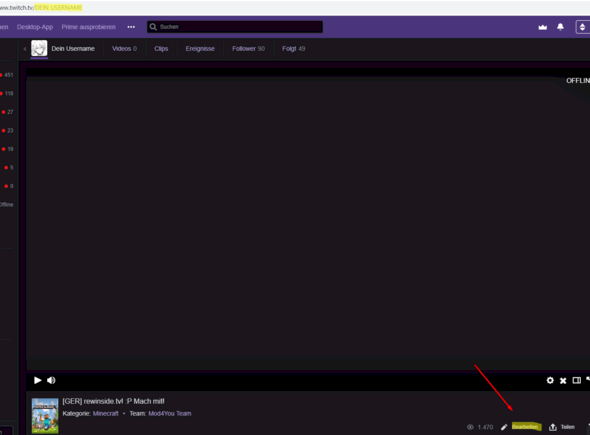The width and height of the screenshot is (590, 435).
Task: Collapse sidebar with left chevron arrow
Action: [25, 49]
